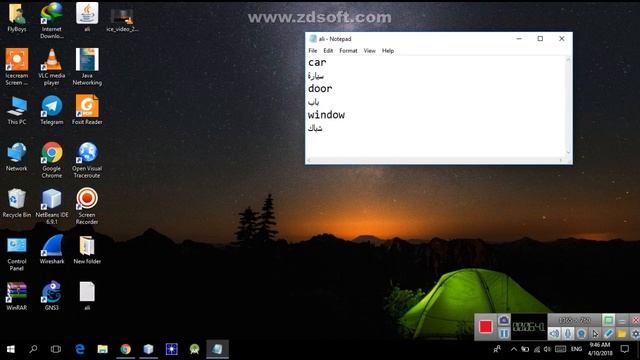The width and height of the screenshot is (640, 360).
Task: Click the green capture mode button
Action: point(608,320)
